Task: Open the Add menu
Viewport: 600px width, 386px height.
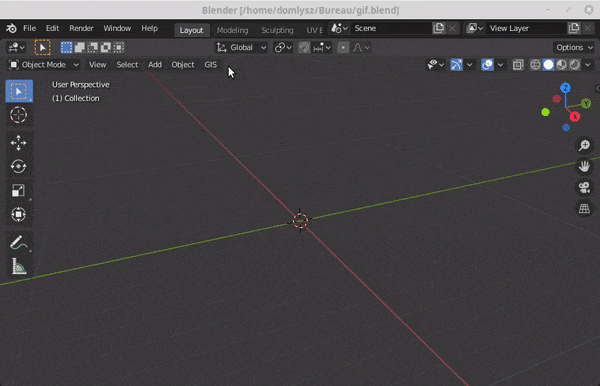Action: (x=155, y=65)
